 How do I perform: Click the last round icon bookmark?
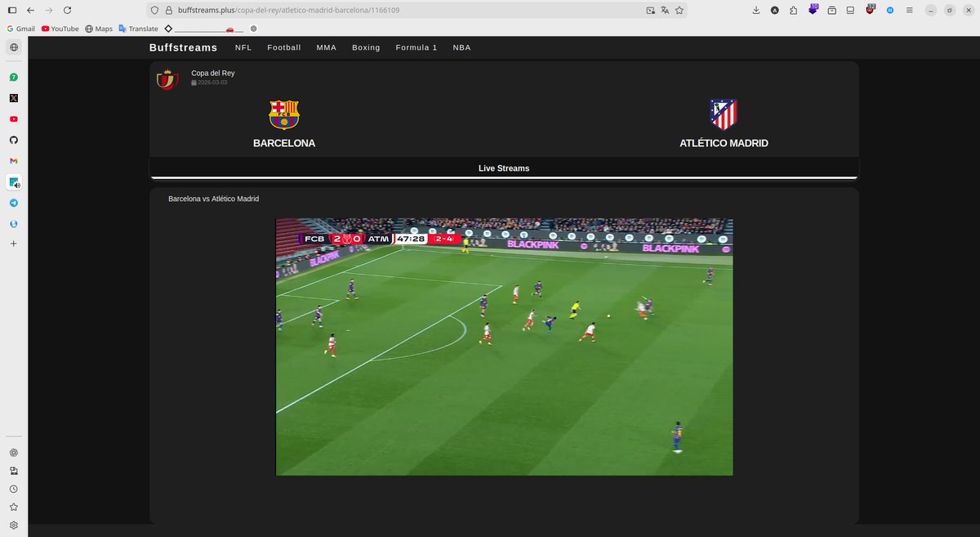pyautogui.click(x=253, y=28)
